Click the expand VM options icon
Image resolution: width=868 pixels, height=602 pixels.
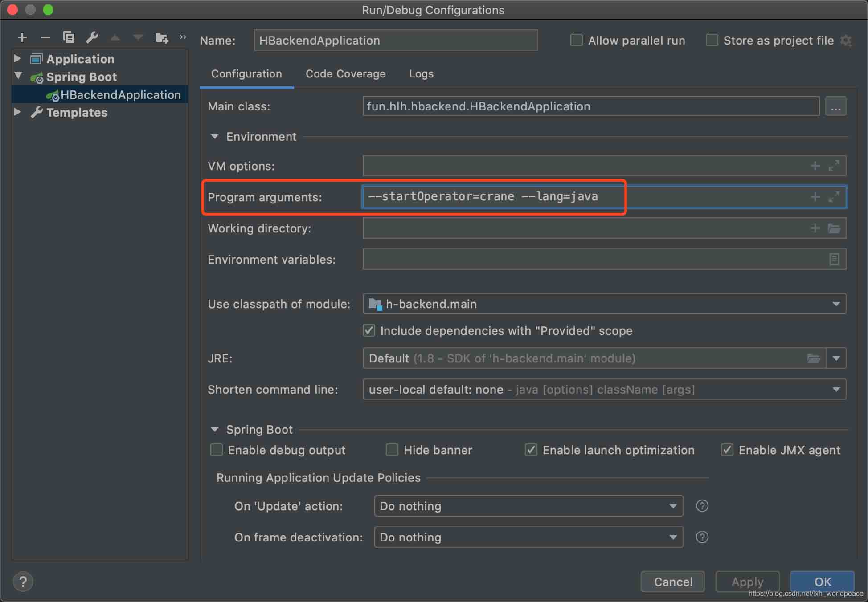(x=835, y=166)
